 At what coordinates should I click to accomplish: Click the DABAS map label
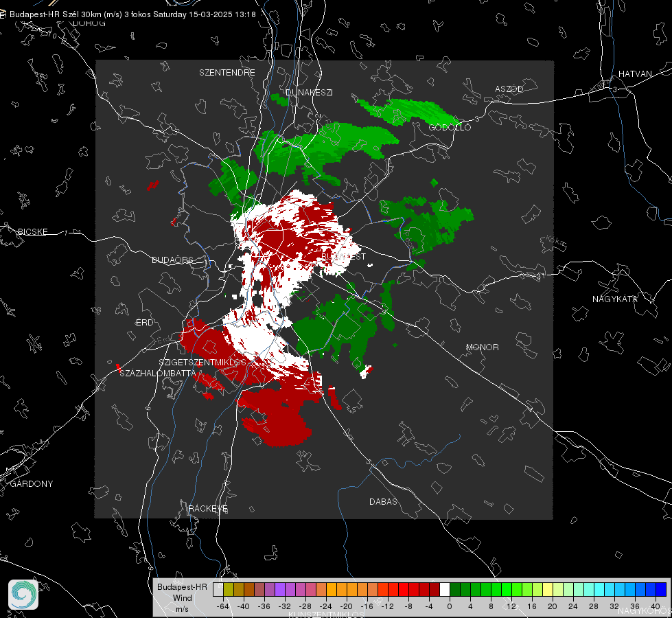click(383, 502)
